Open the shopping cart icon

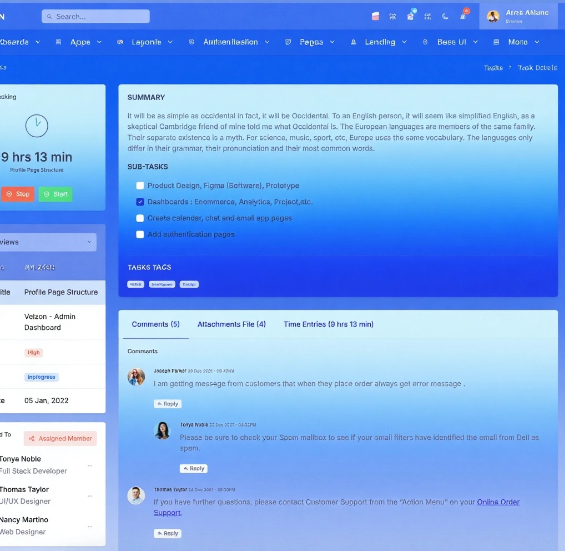coord(410,16)
